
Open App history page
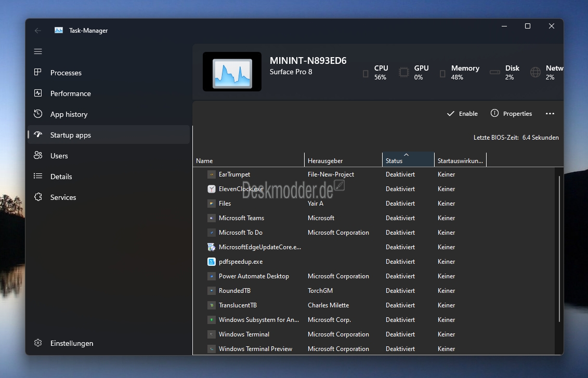[x=109, y=114]
